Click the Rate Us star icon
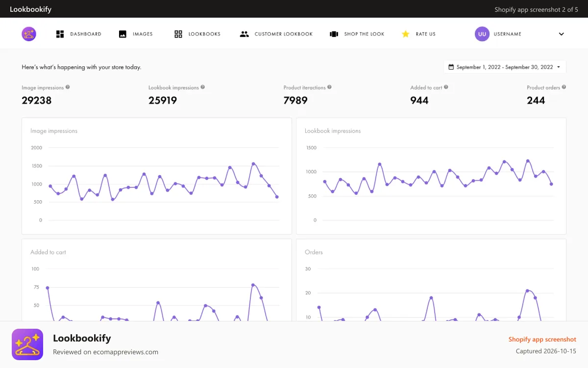 pyautogui.click(x=406, y=34)
